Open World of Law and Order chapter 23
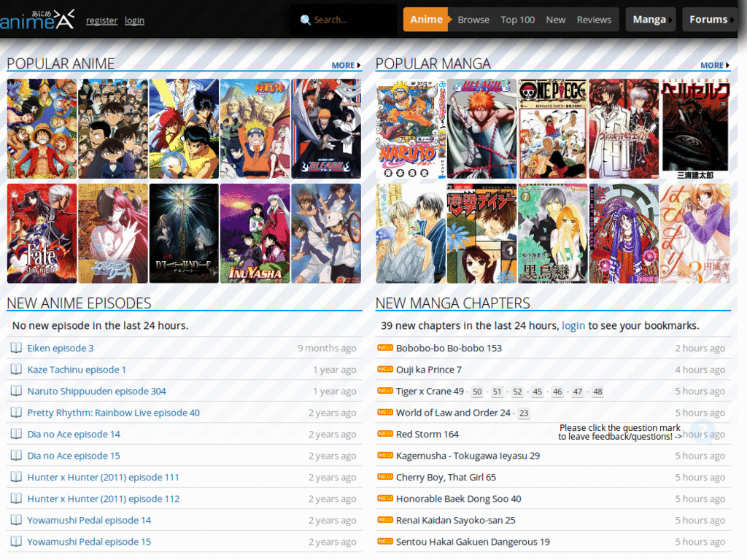The image size is (747, 560). 524,413
